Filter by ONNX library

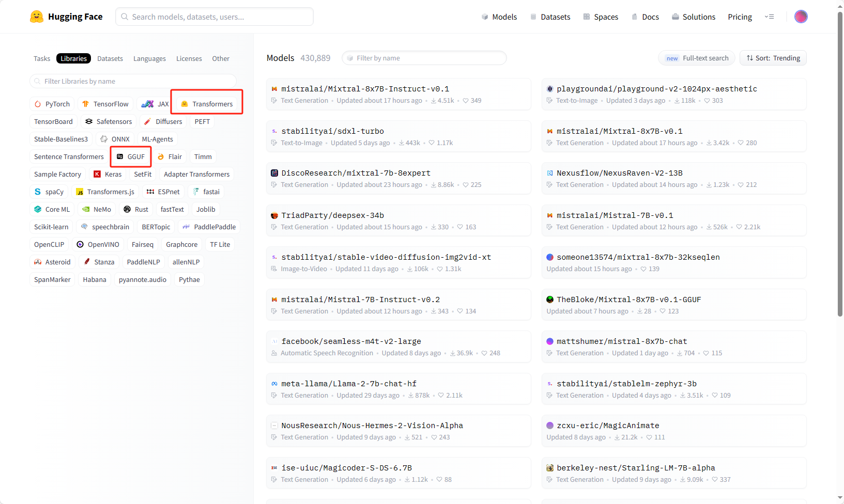pyautogui.click(x=115, y=139)
